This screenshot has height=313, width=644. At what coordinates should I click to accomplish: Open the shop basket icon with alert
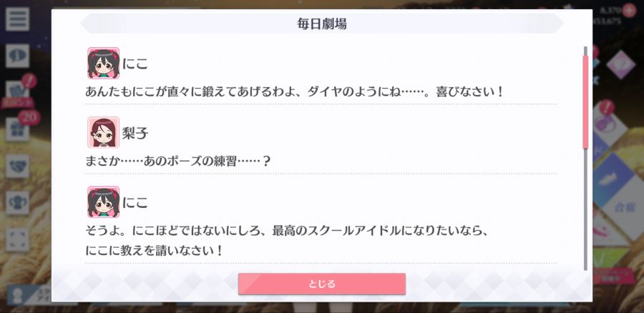pyautogui.click(x=17, y=92)
